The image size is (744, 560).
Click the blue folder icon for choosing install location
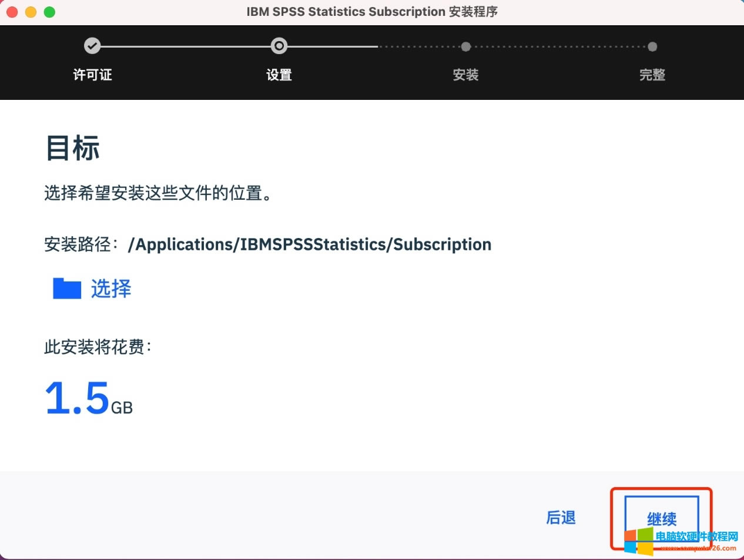coord(65,289)
